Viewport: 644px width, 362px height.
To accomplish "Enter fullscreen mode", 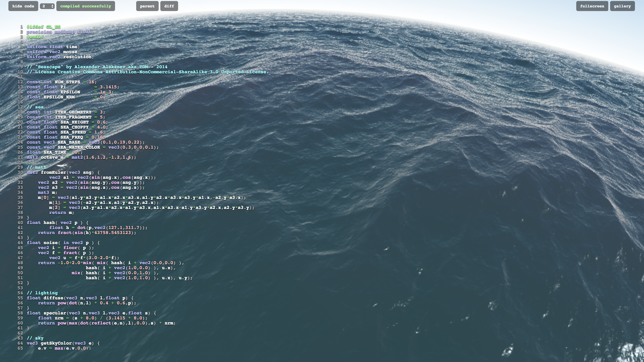I will click(x=592, y=6).
